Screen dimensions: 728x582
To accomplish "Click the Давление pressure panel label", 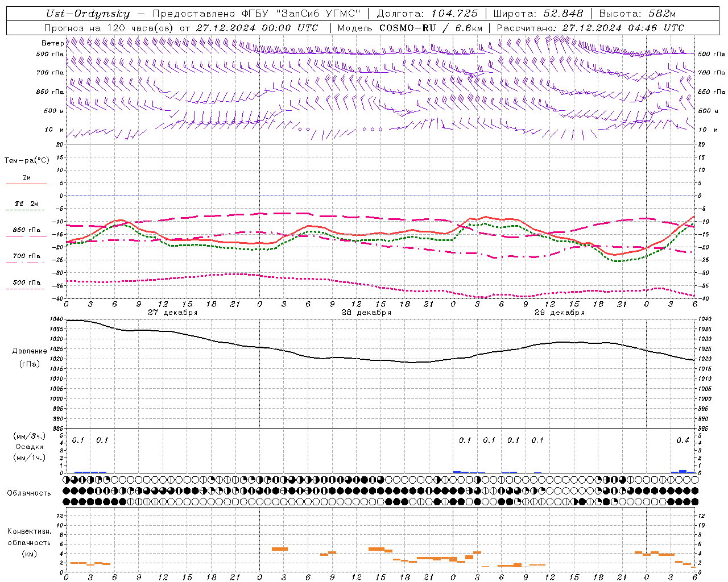I will pyautogui.click(x=30, y=351).
